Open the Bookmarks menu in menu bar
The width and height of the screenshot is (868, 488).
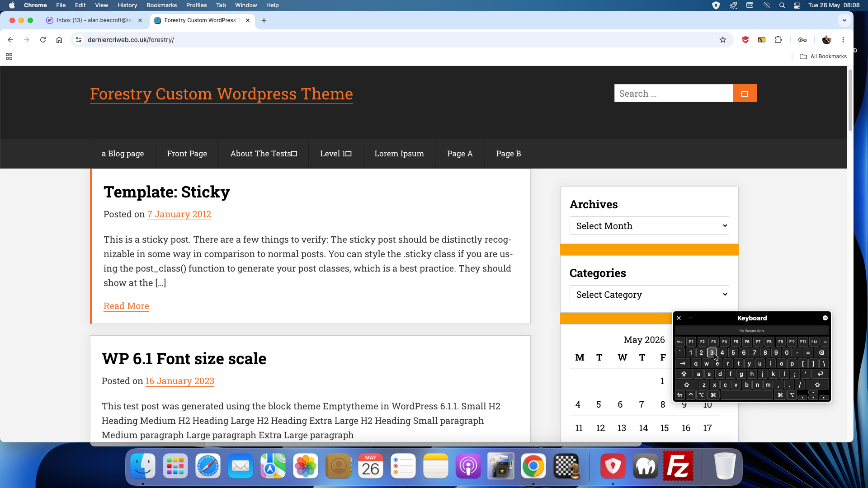click(161, 5)
